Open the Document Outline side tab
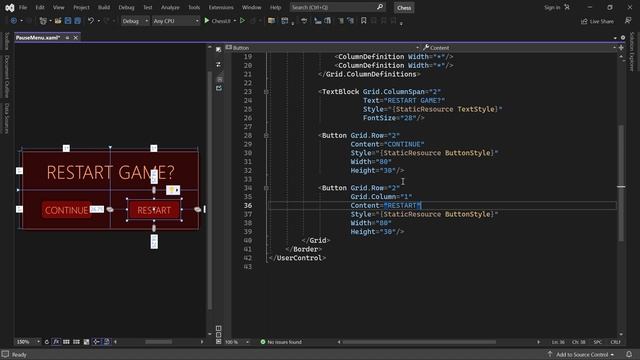The image size is (640, 360). click(x=7, y=76)
